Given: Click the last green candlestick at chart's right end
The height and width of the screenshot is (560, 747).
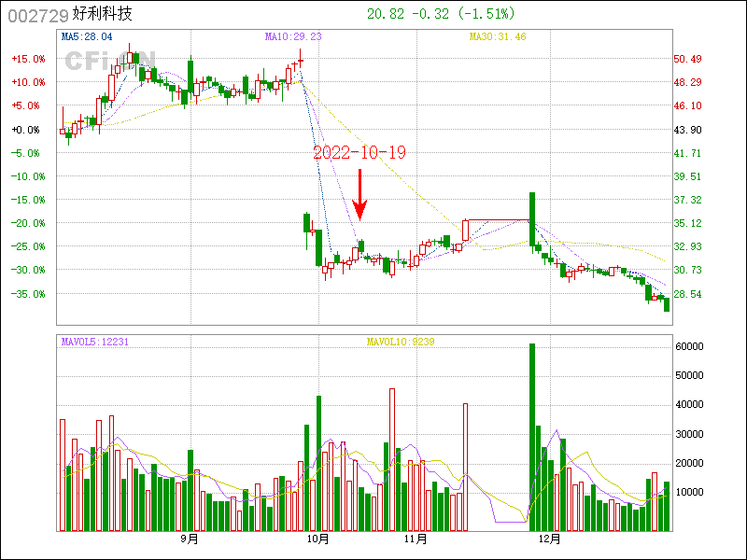Looking at the screenshot, I should pyautogui.click(x=667, y=305).
